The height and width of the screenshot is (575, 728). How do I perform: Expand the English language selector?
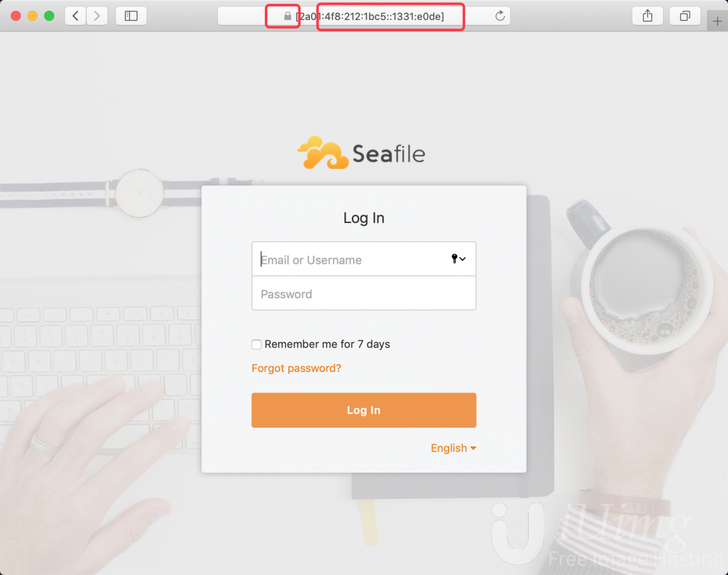tap(453, 448)
